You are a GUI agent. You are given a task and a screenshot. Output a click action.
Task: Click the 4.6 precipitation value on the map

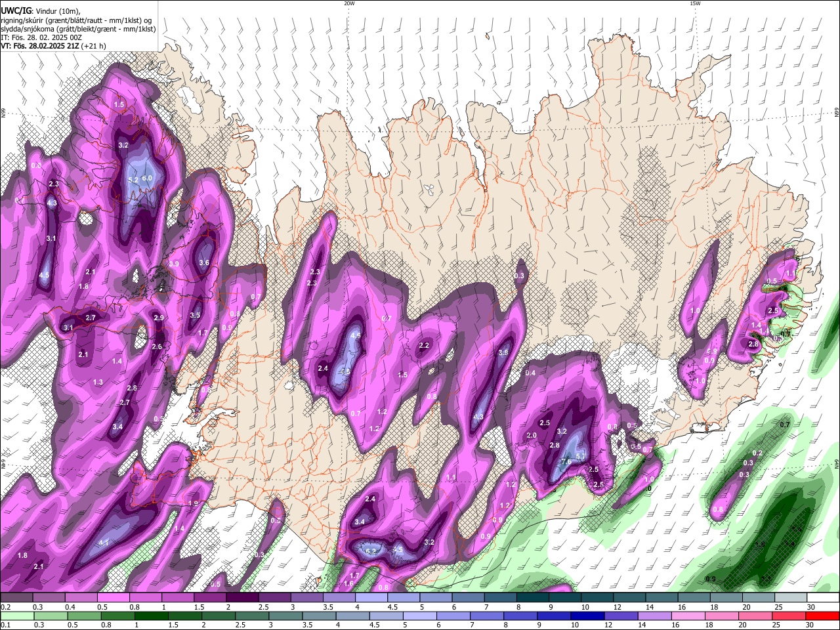click(356, 335)
